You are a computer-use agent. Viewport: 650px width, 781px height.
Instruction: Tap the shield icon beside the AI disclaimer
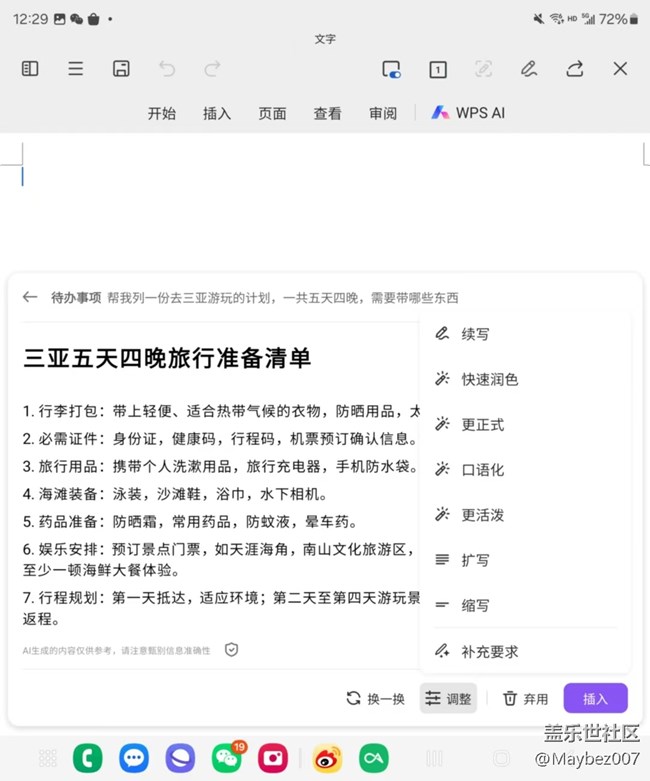click(x=231, y=650)
